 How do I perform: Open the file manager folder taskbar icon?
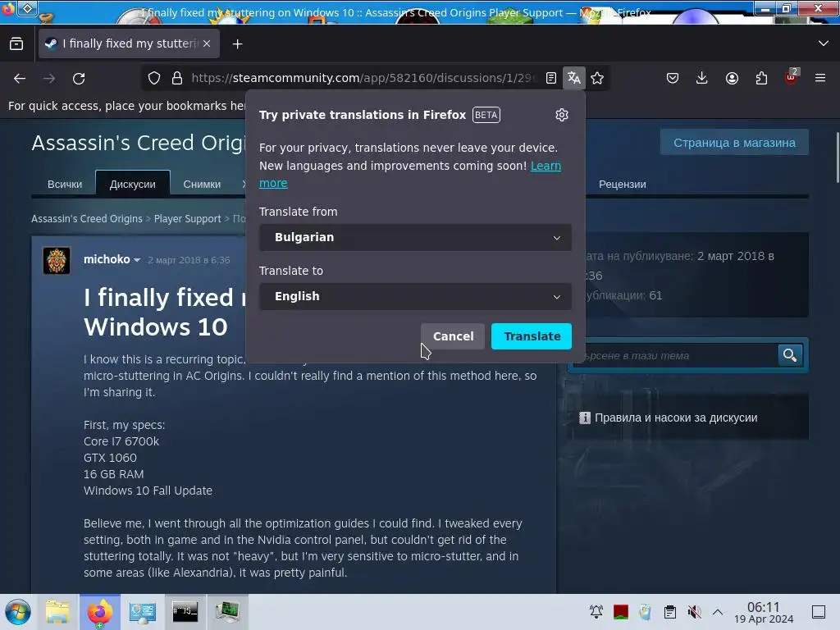click(x=57, y=612)
